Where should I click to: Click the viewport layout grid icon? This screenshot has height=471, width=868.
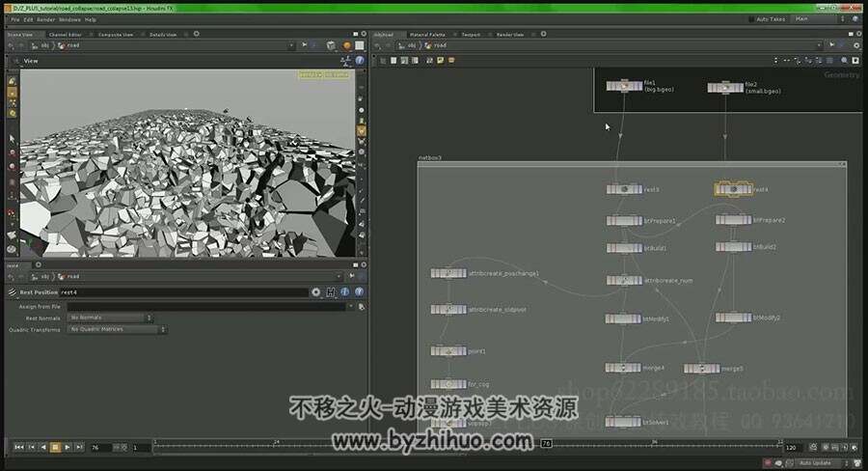(360, 45)
